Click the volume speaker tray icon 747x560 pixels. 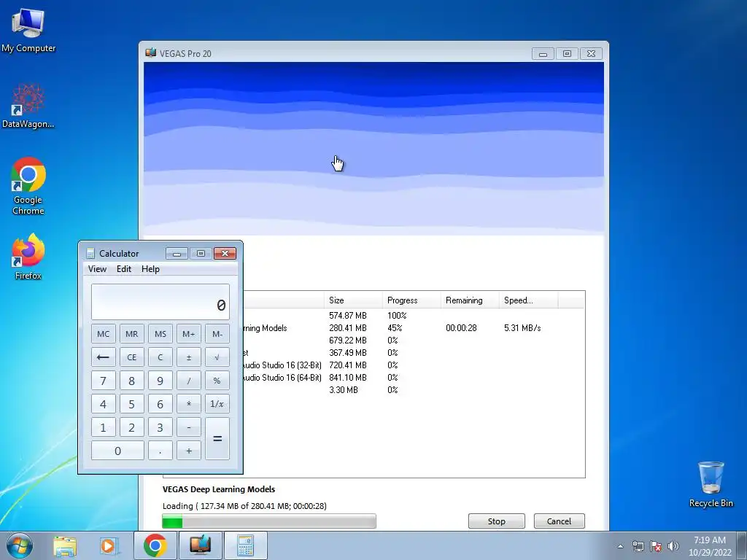(673, 546)
